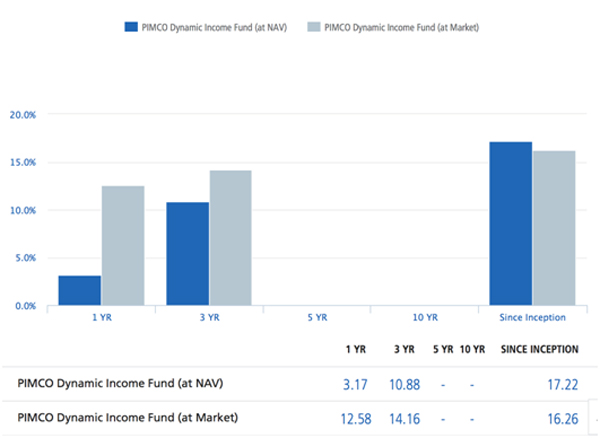Click table row 'PIMCO Dynamic Income Fund (at Market)'
This screenshot has width=600, height=438.
(x=300, y=418)
